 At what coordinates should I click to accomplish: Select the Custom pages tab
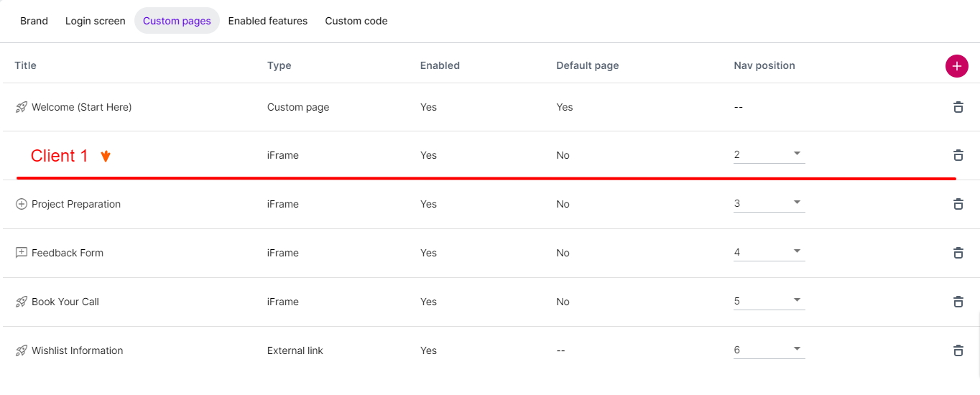click(177, 21)
